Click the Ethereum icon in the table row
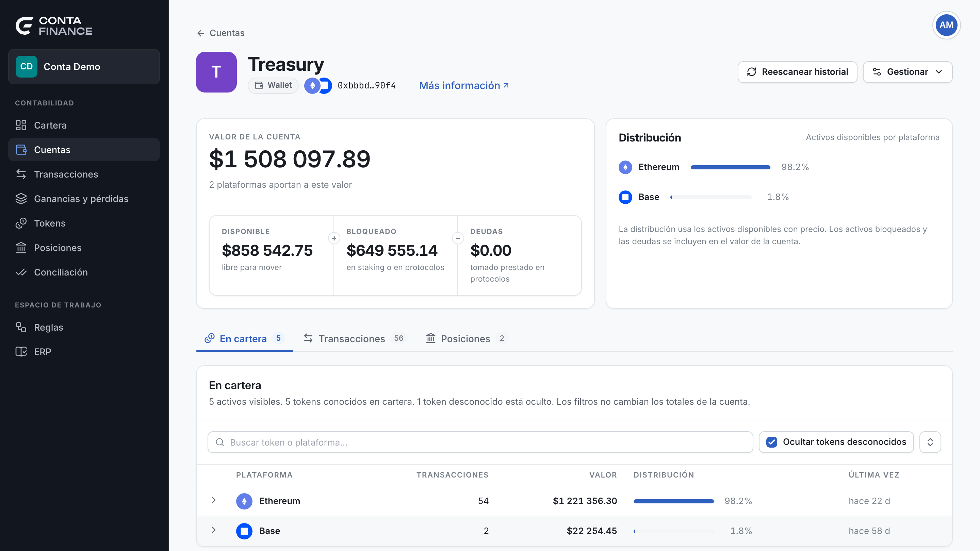The height and width of the screenshot is (551, 980). (244, 501)
